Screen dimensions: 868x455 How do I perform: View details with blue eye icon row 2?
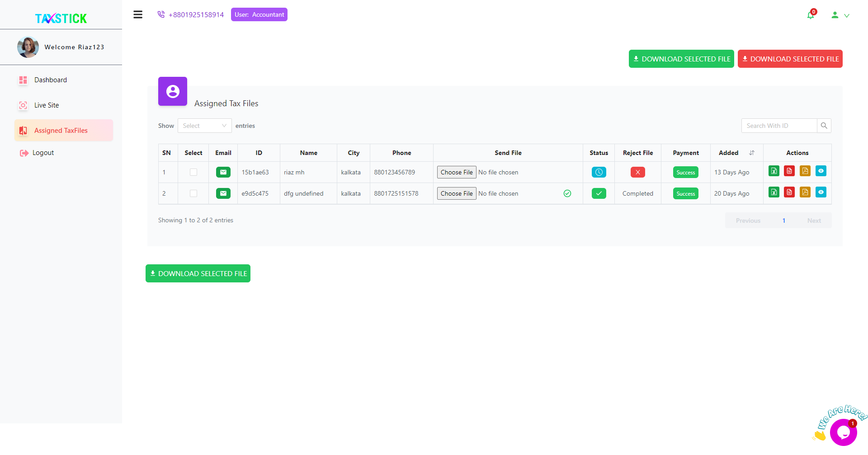[821, 192]
